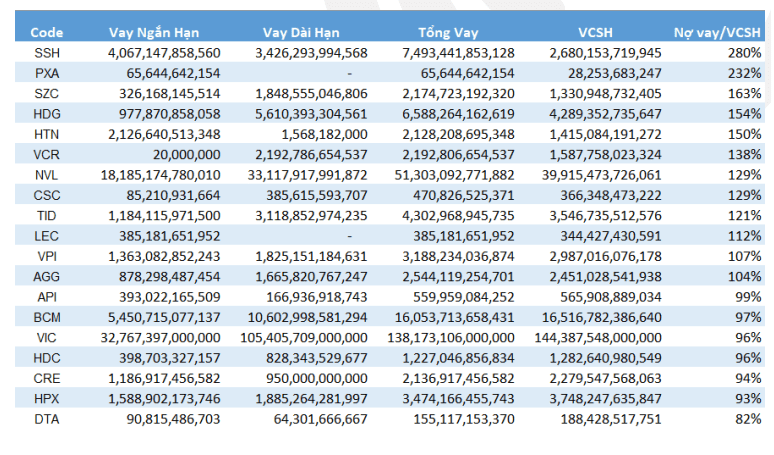Select value 344,427,430,591 in LEC row

pos(611,236)
